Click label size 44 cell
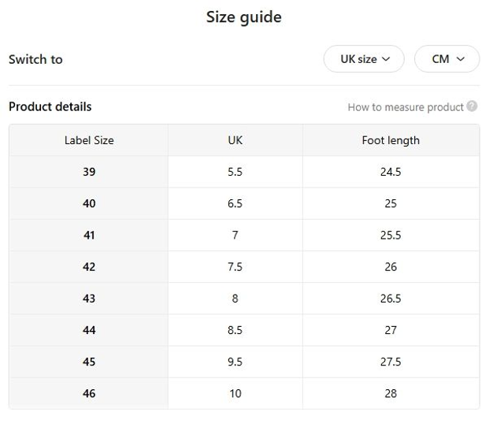 [89, 330]
